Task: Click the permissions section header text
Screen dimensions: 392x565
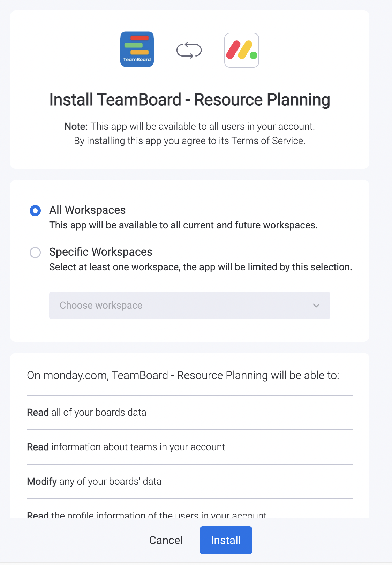Action: (x=183, y=375)
